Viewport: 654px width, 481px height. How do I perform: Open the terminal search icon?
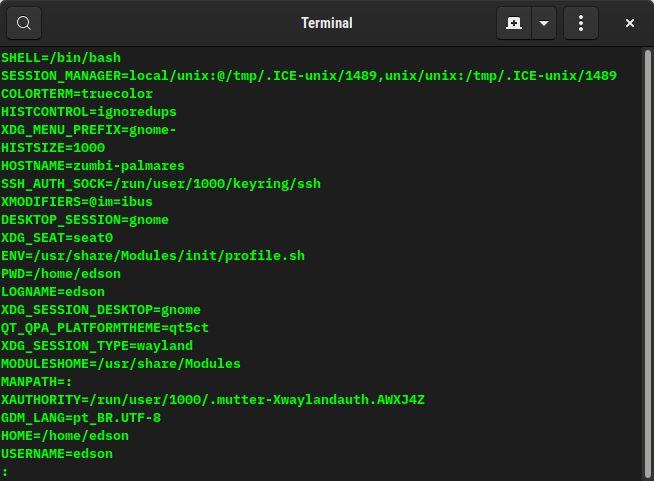pyautogui.click(x=24, y=22)
